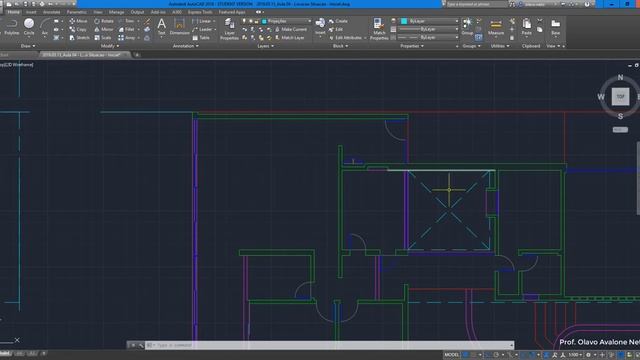This screenshot has height=360, width=640.
Task: Select the Arc draw tool
Action: [x=44, y=27]
